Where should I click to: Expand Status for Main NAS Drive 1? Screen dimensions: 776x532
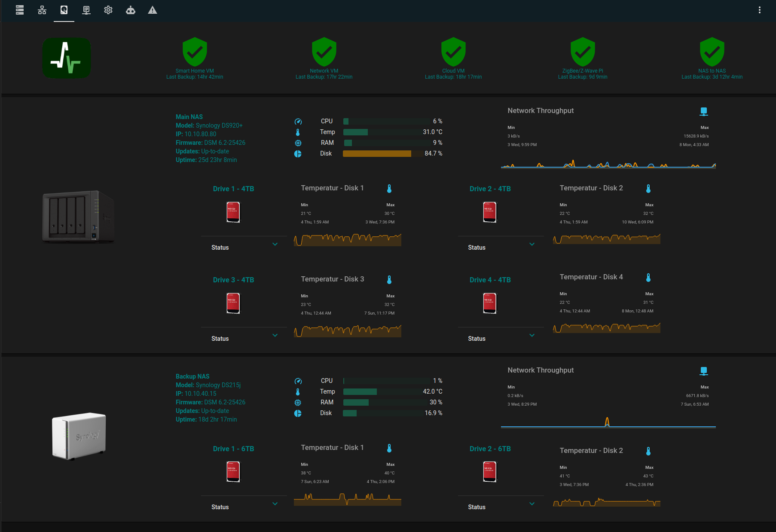pyautogui.click(x=275, y=245)
